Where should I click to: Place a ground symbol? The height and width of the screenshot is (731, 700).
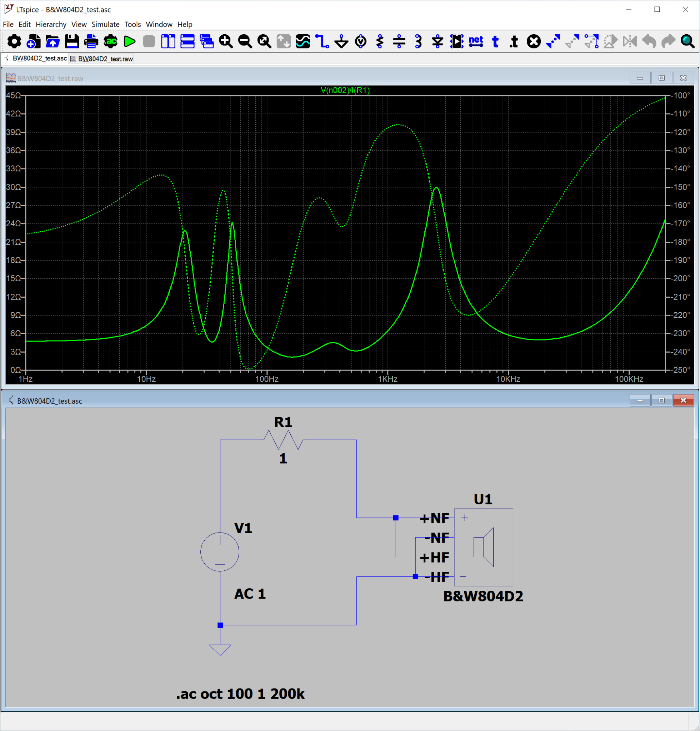(x=341, y=41)
